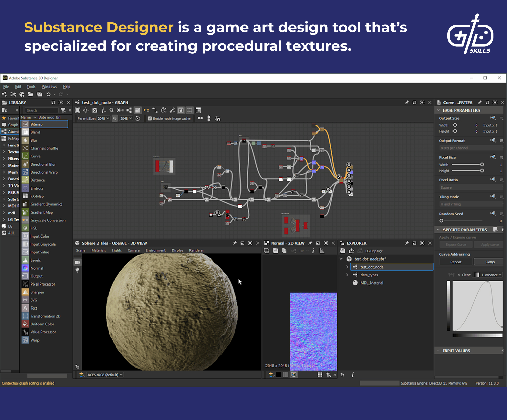Viewport: 507px width, 420px height.
Task: Click the histogram icon in 2D View toolbar
Action: pos(322,251)
